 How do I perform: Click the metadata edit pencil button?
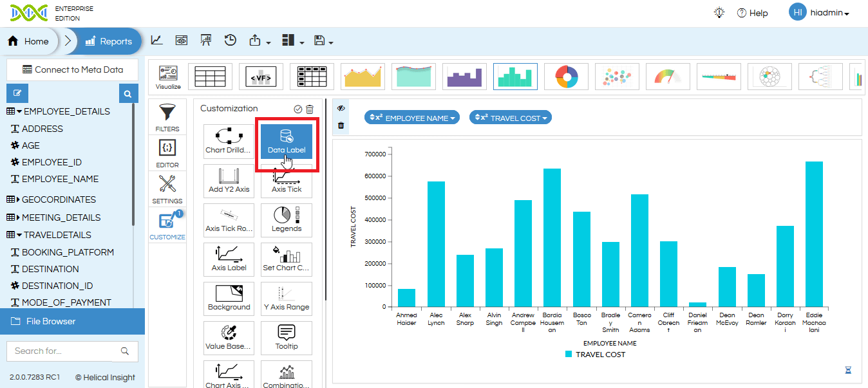17,93
